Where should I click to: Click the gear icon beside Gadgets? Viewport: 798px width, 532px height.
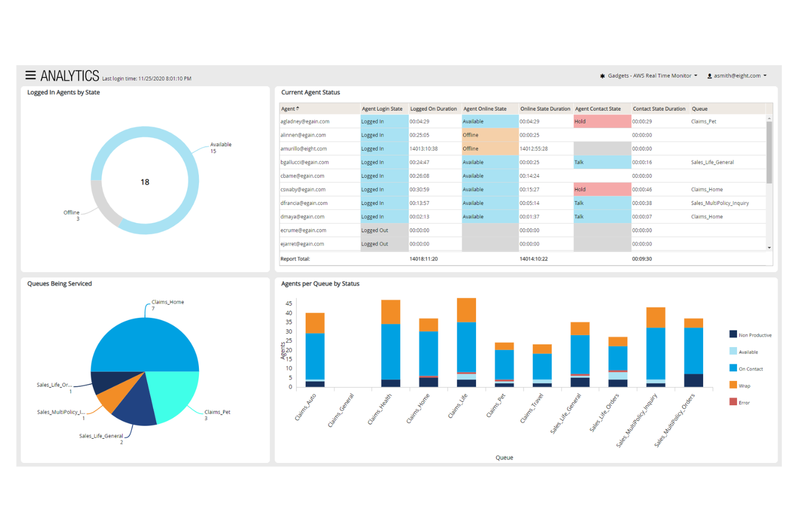[603, 76]
